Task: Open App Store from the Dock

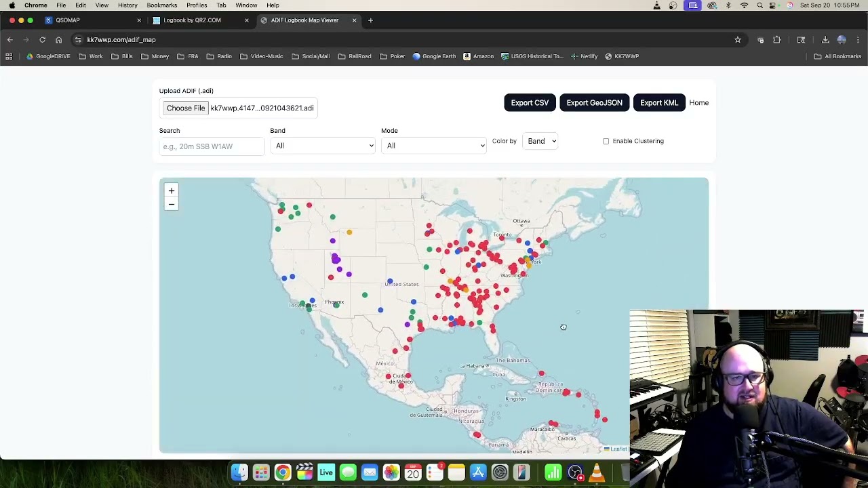Action: pos(478,472)
